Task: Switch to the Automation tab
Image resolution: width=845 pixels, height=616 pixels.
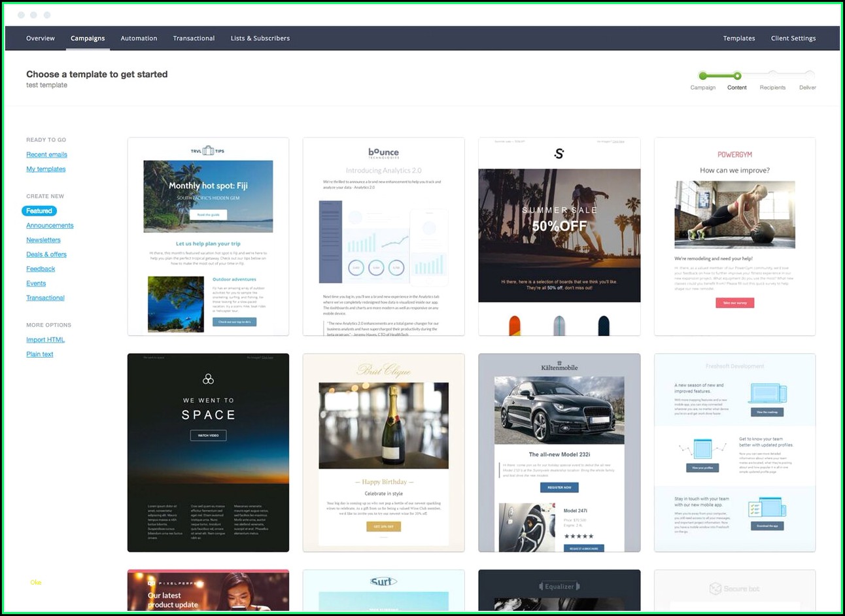Action: point(139,39)
